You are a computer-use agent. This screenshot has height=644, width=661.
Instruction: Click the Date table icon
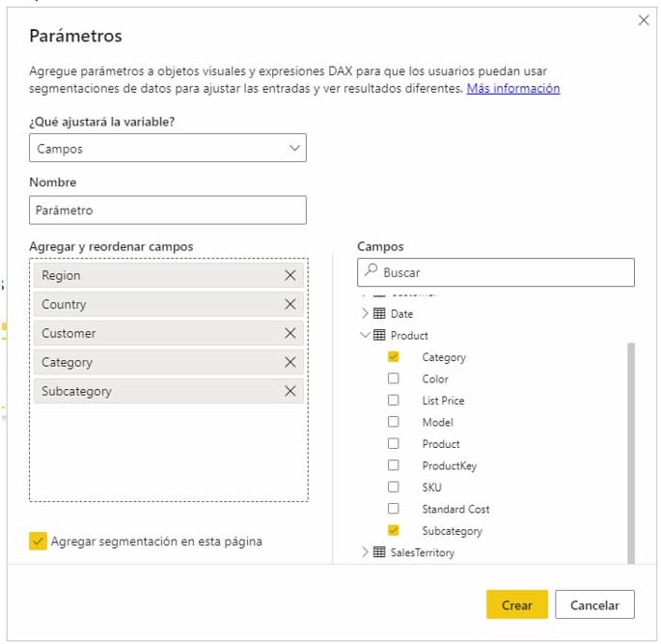(x=379, y=314)
